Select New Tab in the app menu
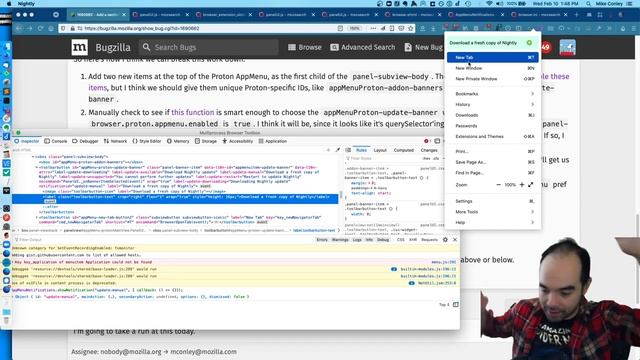The image size is (640, 360). [493, 58]
